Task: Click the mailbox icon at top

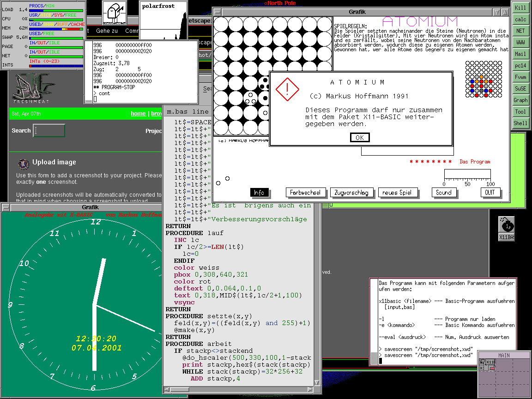Action: (x=115, y=12)
